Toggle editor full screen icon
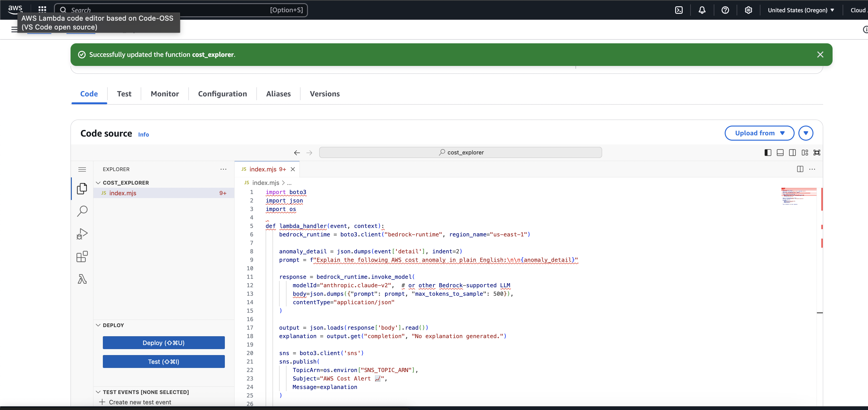The height and width of the screenshot is (410, 868). 817,153
